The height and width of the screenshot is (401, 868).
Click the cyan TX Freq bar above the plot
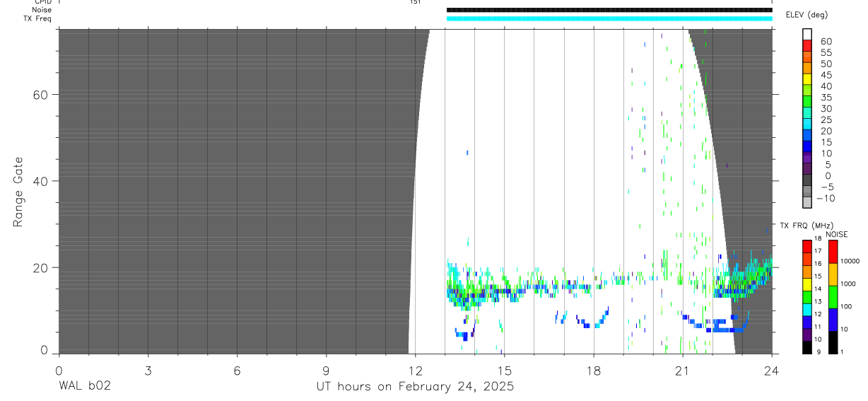pos(609,18)
